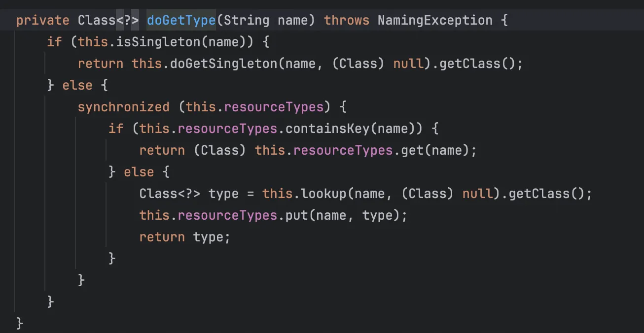Click the lookup method call
This screenshot has width=644, height=333.
point(323,194)
